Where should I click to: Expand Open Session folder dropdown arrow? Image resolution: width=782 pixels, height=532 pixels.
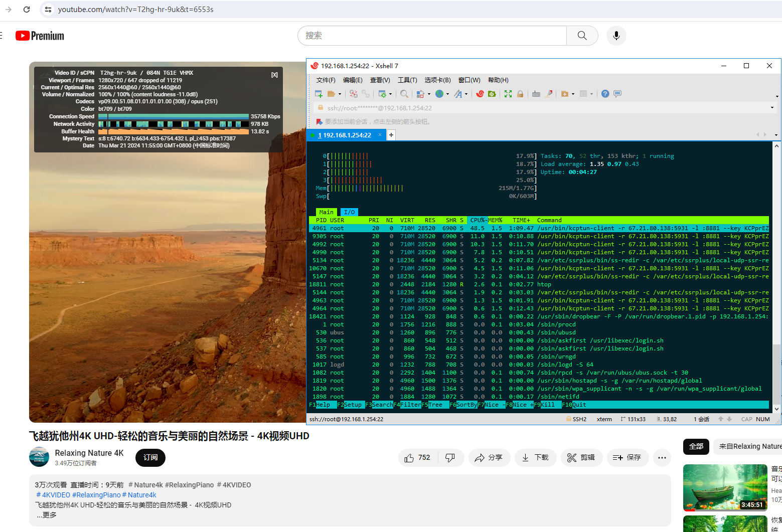pyautogui.click(x=340, y=94)
